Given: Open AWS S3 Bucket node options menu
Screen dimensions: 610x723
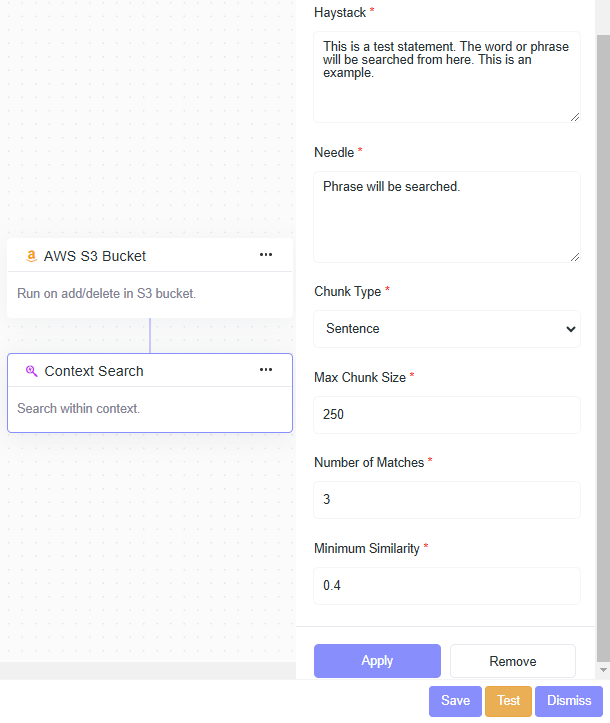Looking at the screenshot, I should [266, 255].
